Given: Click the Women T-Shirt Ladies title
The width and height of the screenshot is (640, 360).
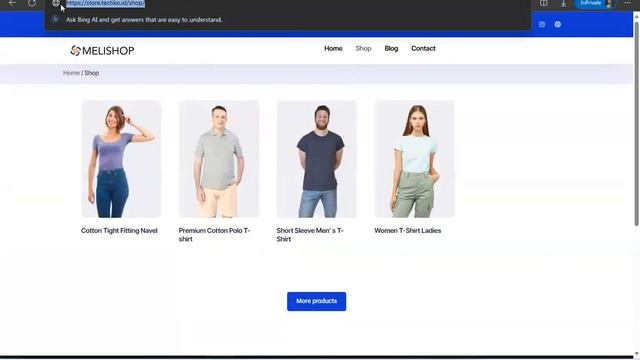Looking at the screenshot, I should (408, 231).
